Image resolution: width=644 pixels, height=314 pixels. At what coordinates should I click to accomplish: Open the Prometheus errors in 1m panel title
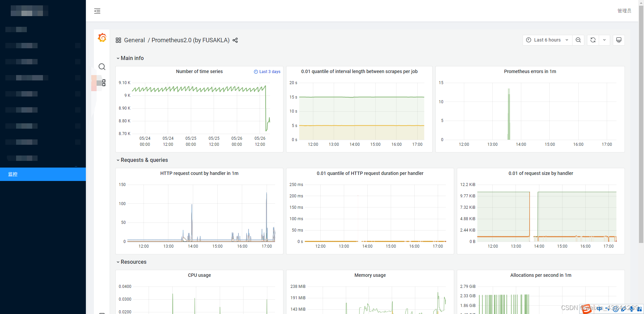point(530,71)
